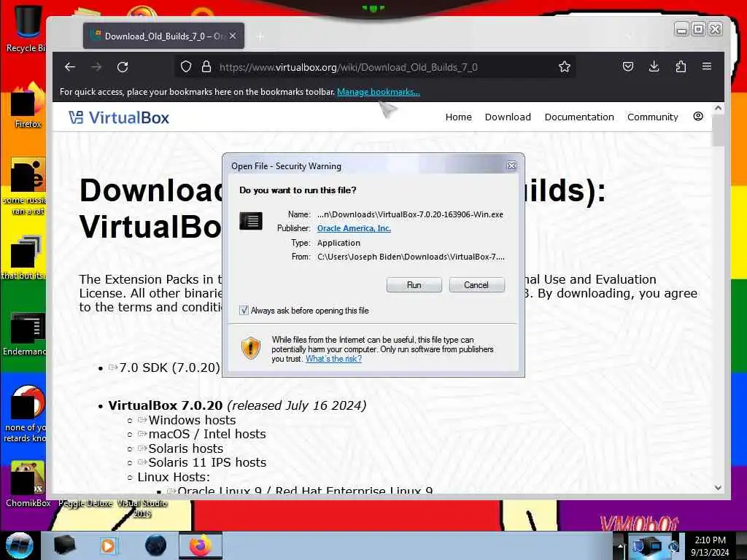Click the Firefox forward arrow button
This screenshot has height=560, width=747.
coord(96,67)
